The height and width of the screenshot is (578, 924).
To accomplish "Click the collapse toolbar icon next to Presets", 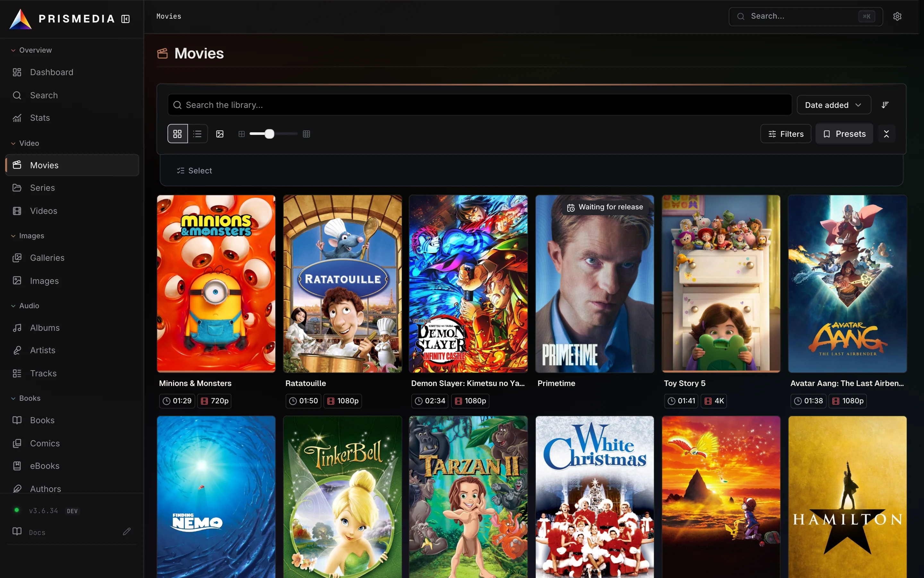I will click(886, 134).
